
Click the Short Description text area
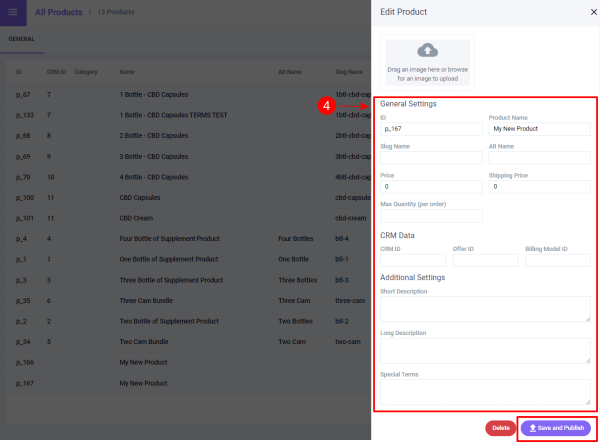tap(485, 309)
